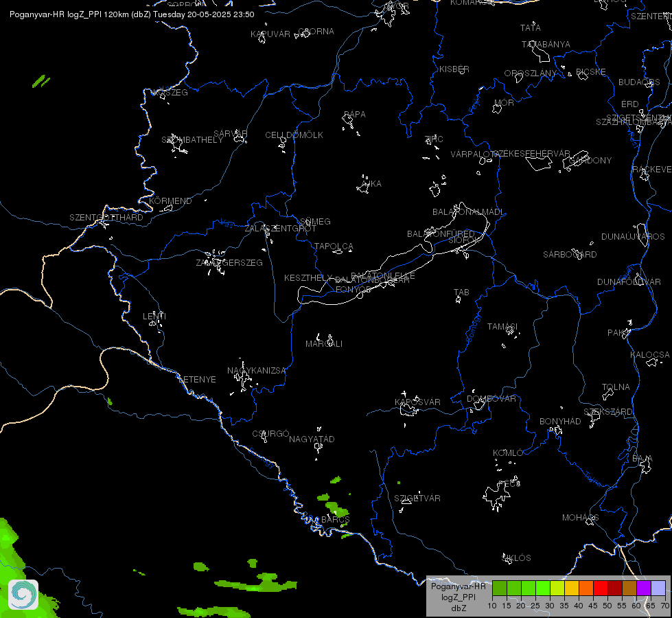Click the BONYHÁD city label

(x=560, y=421)
